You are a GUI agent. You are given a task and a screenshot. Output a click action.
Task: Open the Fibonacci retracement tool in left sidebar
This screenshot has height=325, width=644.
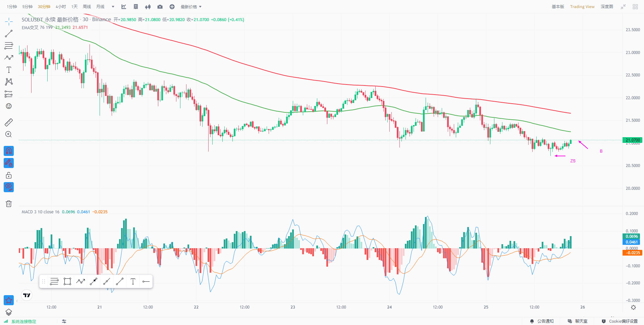(x=9, y=46)
